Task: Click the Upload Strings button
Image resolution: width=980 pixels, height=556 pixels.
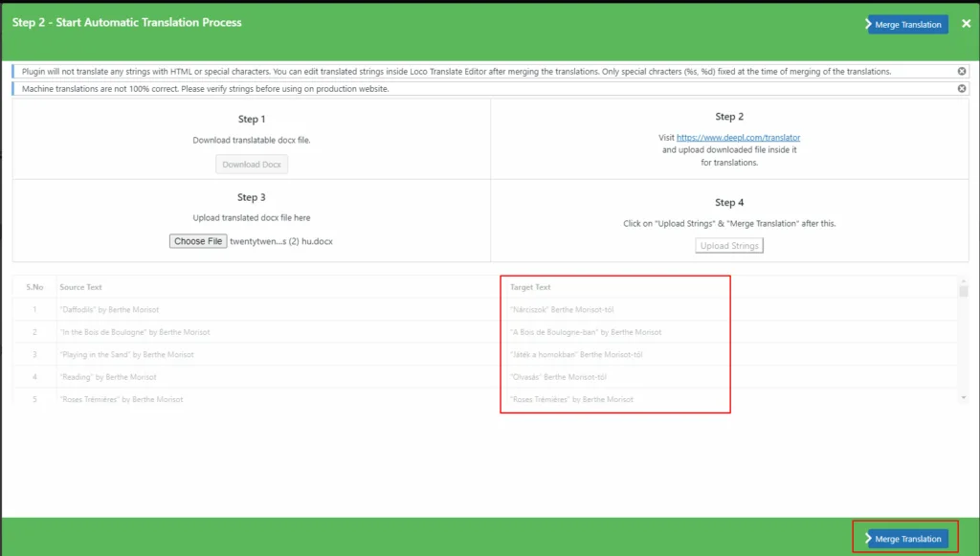Action: pos(729,246)
